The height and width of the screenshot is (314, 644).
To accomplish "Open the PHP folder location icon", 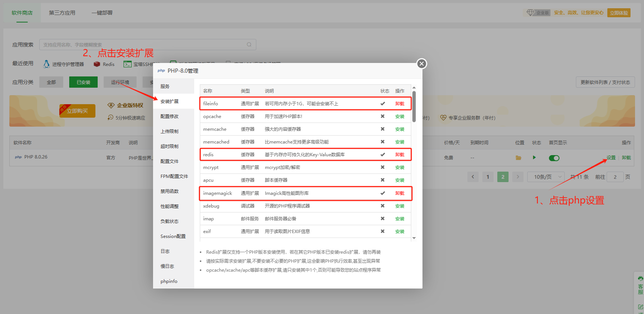I will click(x=518, y=158).
